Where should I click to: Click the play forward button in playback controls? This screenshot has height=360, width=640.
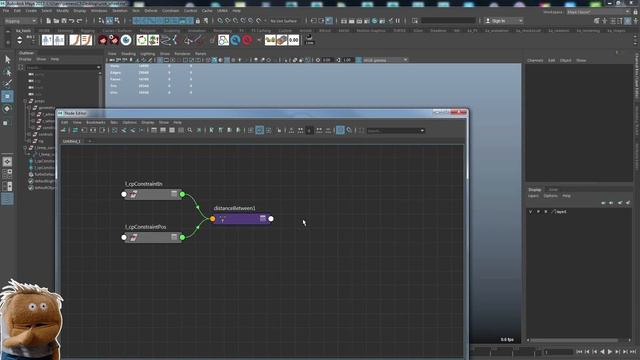[610, 351]
